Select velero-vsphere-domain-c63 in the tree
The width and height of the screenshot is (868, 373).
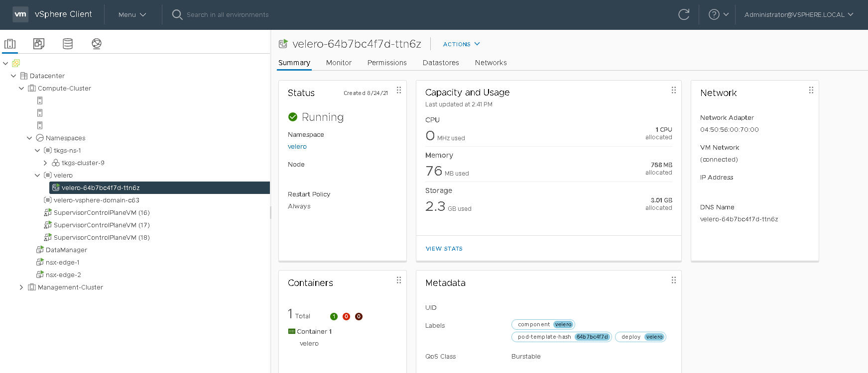(97, 200)
